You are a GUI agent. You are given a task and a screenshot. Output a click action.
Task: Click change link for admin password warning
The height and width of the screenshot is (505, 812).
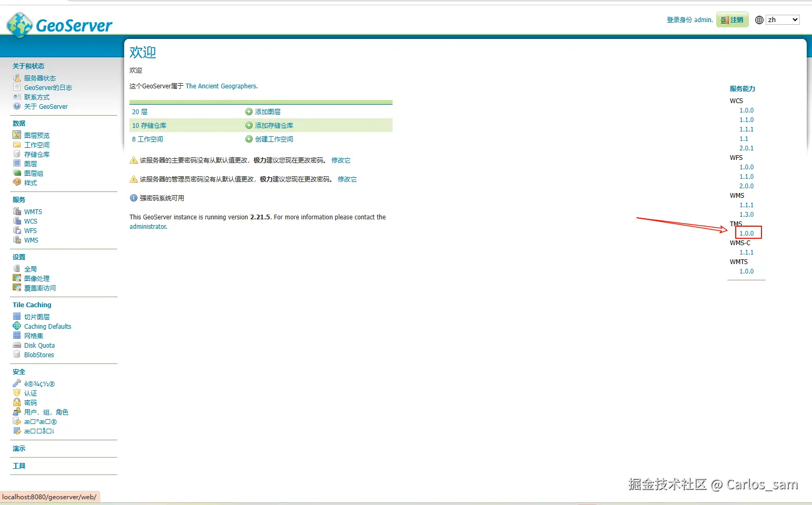tap(347, 179)
